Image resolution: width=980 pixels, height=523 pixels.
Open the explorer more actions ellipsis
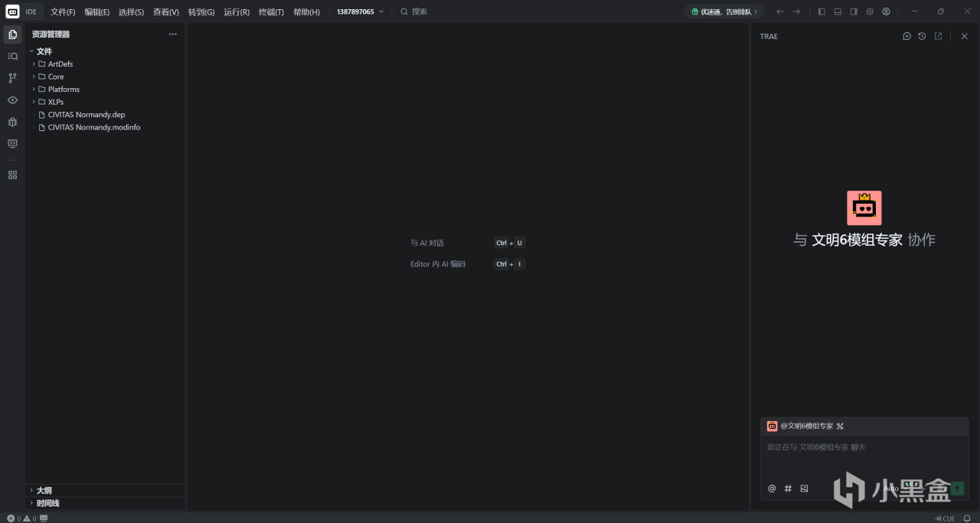[173, 34]
